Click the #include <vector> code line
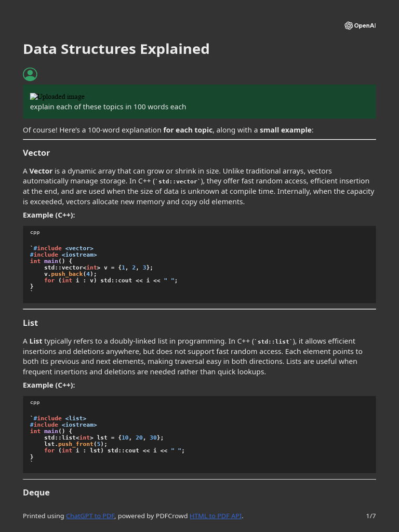 (63, 248)
